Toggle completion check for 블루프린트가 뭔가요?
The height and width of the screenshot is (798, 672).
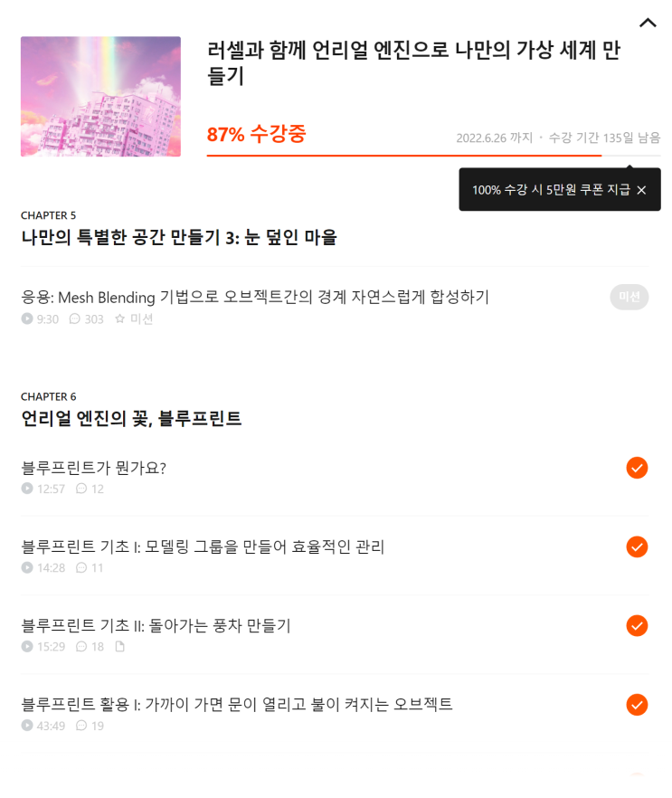click(x=637, y=468)
